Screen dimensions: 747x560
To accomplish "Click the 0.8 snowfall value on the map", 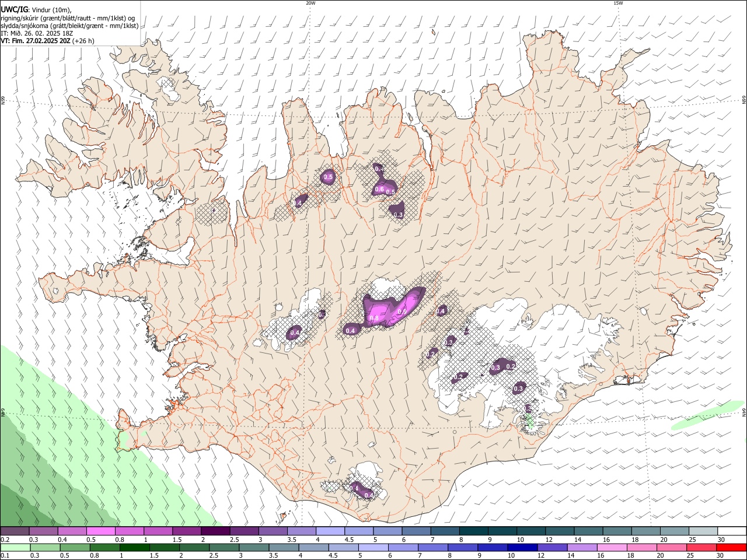I will click(375, 318).
